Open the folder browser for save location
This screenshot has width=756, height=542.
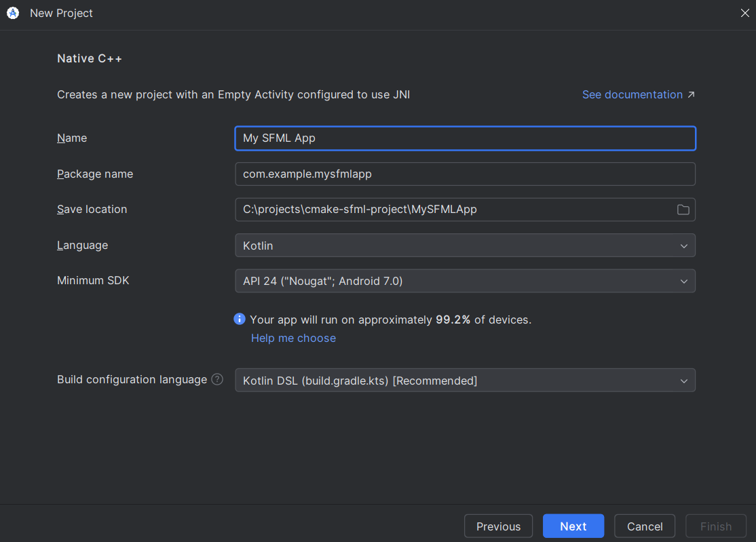pyautogui.click(x=683, y=210)
